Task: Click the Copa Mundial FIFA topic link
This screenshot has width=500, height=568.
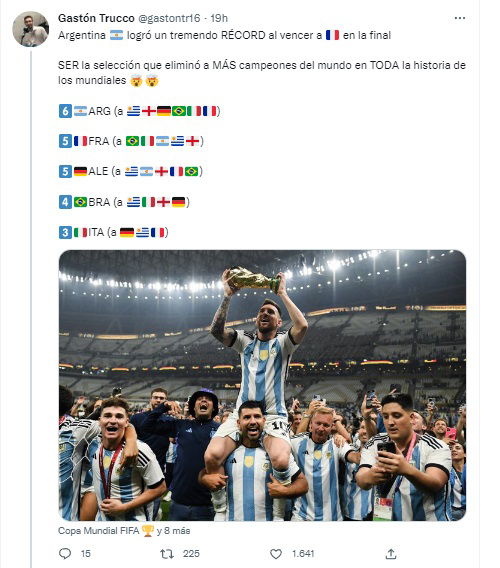Action: tap(99, 531)
